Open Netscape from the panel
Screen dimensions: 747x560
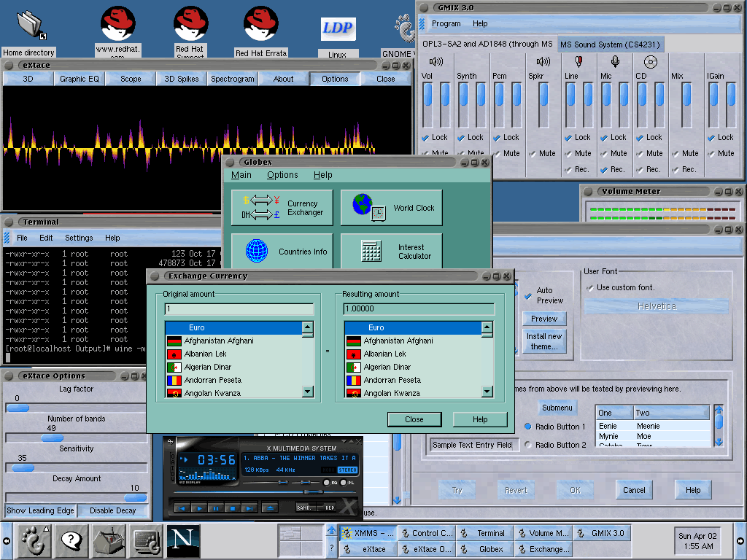click(183, 540)
